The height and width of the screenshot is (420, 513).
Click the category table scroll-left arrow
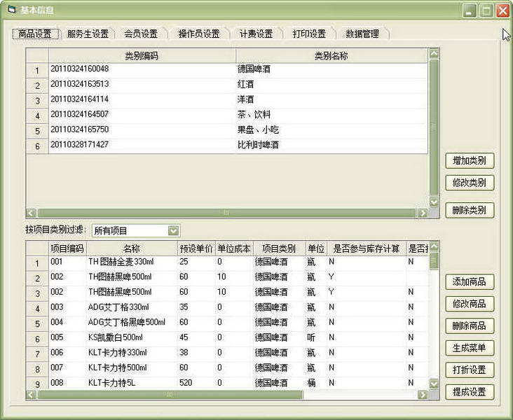pos(31,213)
